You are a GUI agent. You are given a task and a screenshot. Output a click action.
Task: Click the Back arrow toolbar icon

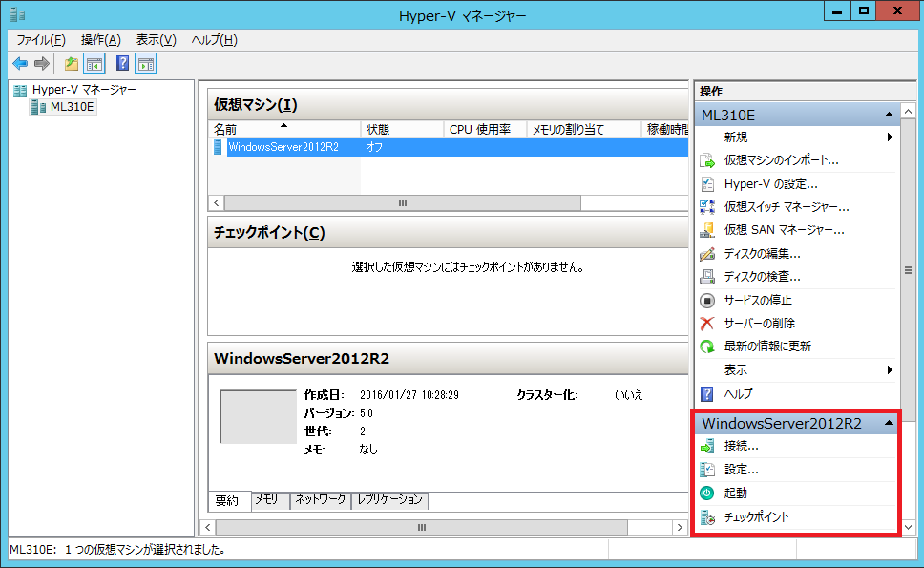pos(20,64)
